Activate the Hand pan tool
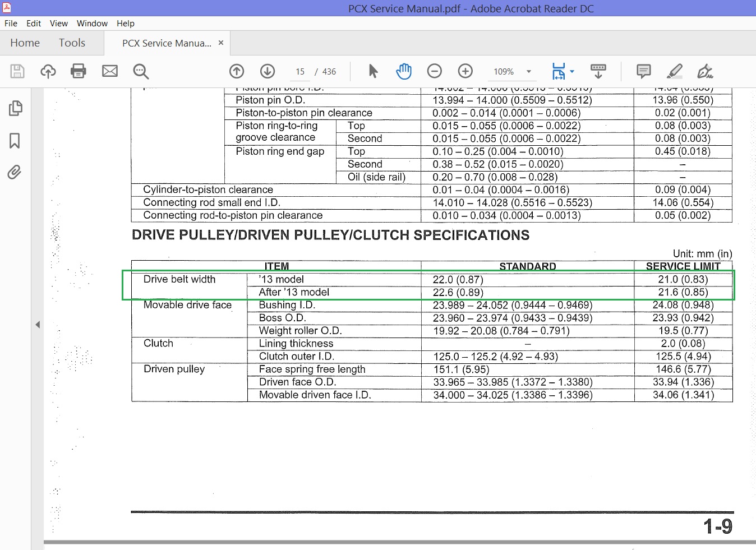This screenshot has width=756, height=550. (x=404, y=71)
